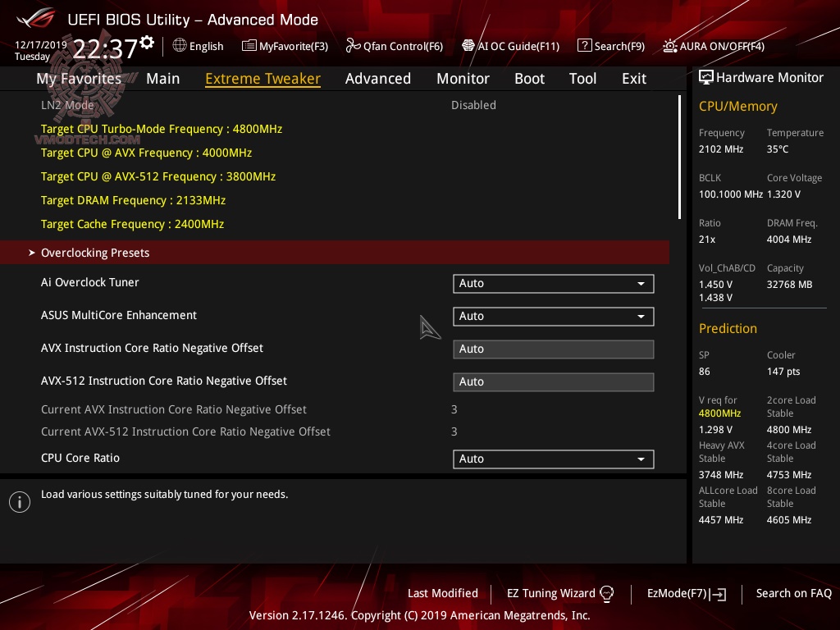Screen dimensions: 840x630
Task: Go to the Monitor tab
Action: point(463,78)
